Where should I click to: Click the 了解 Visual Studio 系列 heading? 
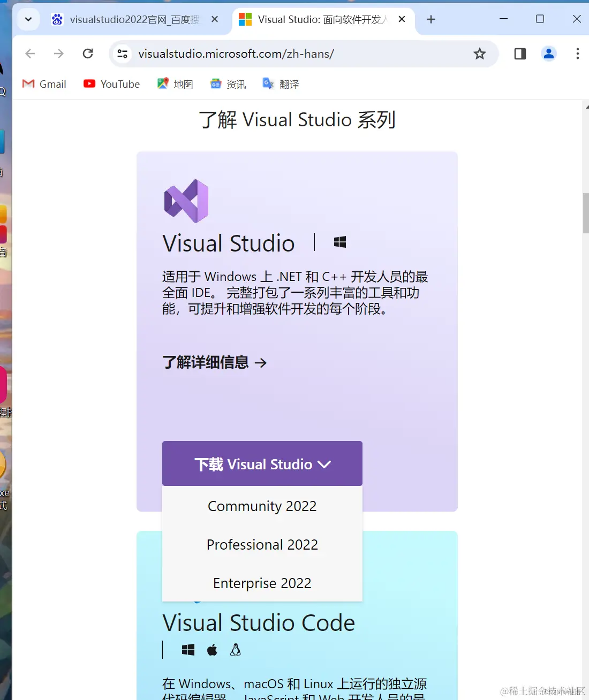[x=297, y=119]
